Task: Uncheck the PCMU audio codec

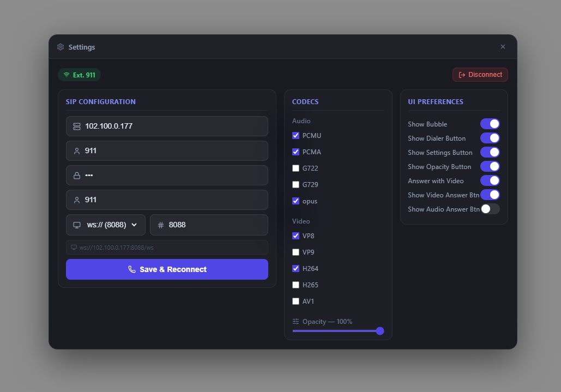Action: pyautogui.click(x=295, y=135)
